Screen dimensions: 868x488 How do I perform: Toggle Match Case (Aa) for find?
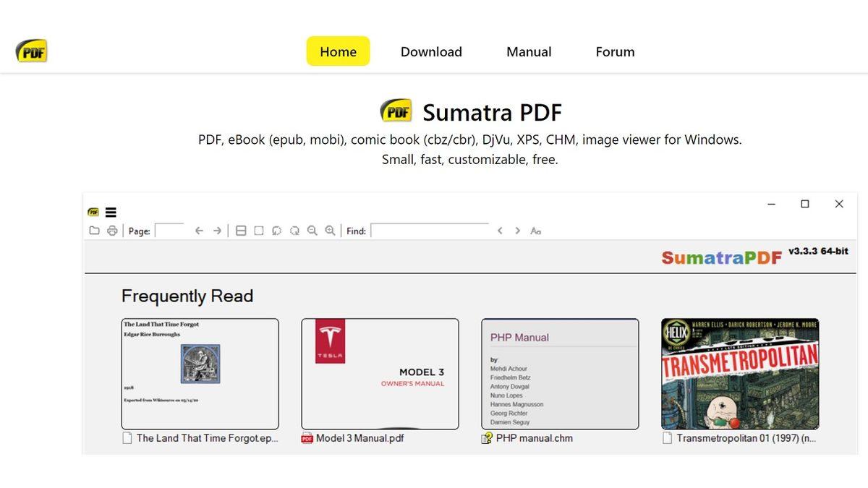536,231
